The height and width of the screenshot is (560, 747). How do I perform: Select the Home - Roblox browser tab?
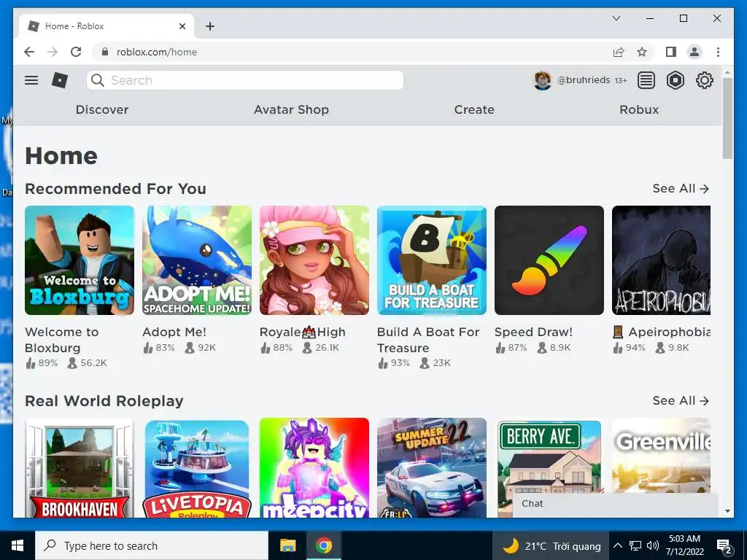(107, 26)
